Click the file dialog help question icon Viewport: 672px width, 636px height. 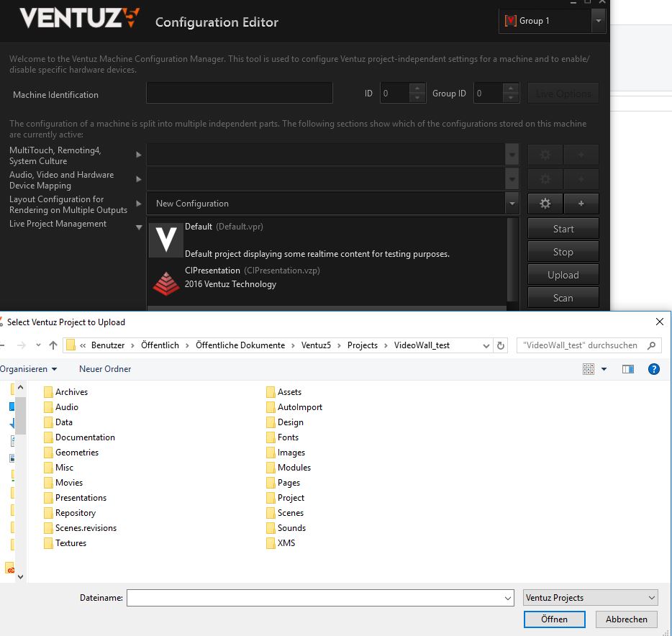click(x=653, y=369)
